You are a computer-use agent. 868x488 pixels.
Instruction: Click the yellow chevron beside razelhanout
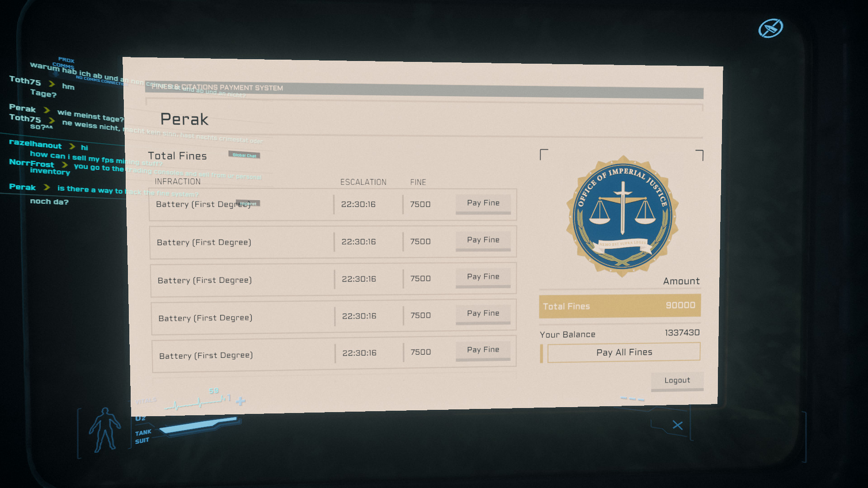[x=72, y=146]
